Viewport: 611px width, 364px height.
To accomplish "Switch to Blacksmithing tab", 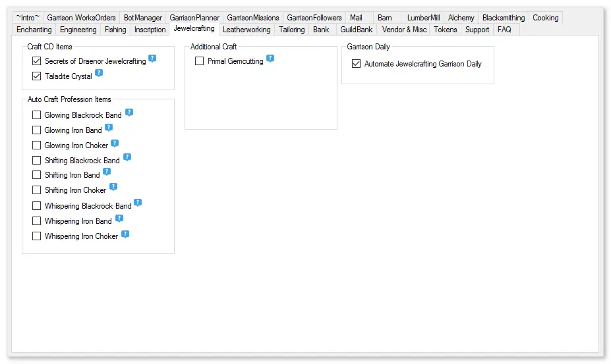I will (x=504, y=18).
